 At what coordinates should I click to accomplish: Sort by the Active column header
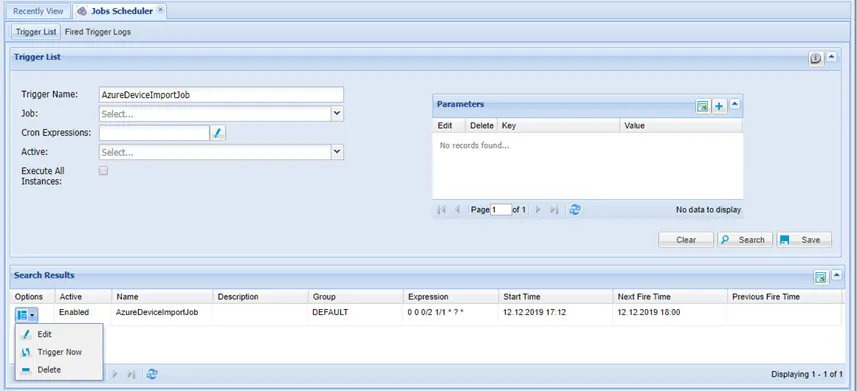tap(84, 296)
